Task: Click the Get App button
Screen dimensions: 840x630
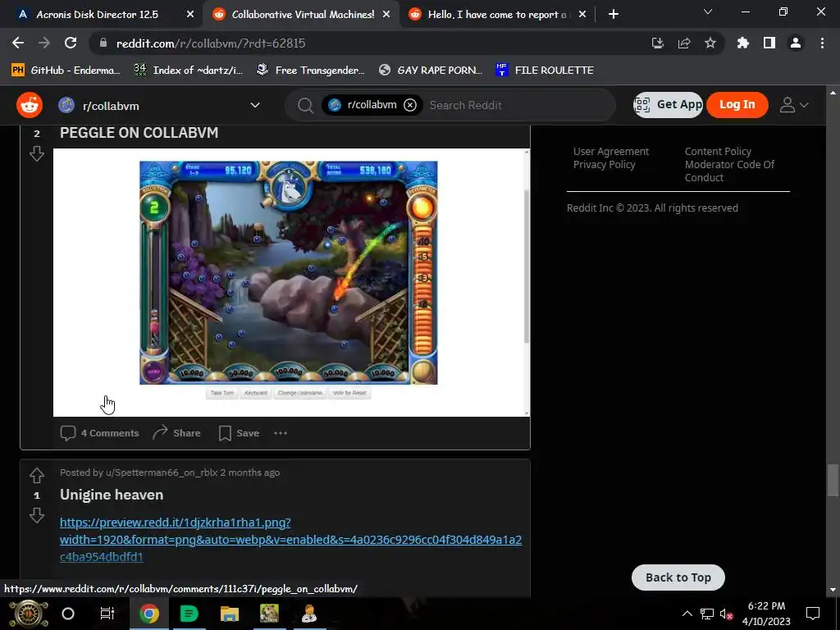Action: coord(668,104)
